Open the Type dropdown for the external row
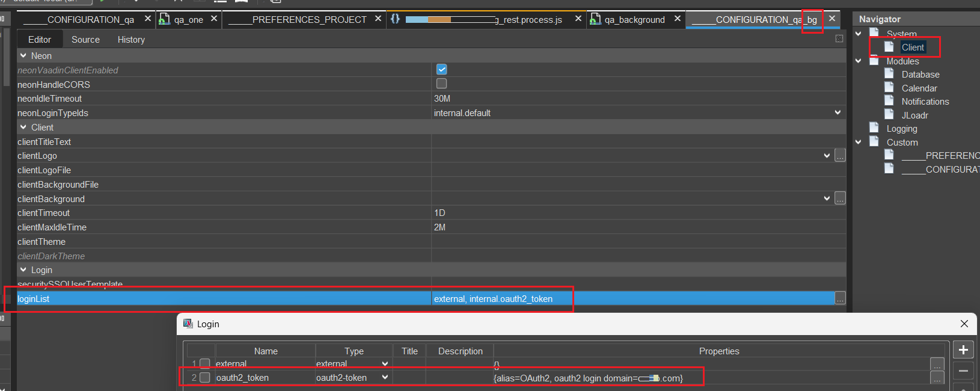Image resolution: width=980 pixels, height=391 pixels. [x=385, y=363]
